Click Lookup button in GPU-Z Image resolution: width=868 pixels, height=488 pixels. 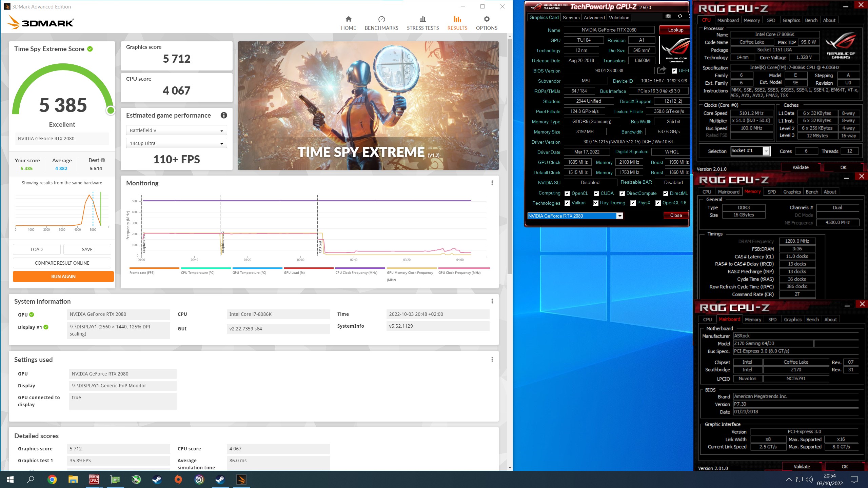[675, 30]
